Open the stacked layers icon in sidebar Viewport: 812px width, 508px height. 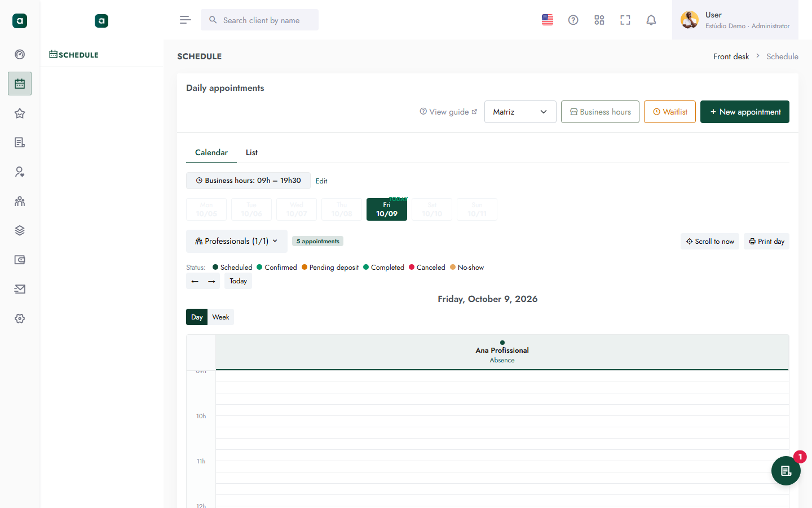[20, 231]
